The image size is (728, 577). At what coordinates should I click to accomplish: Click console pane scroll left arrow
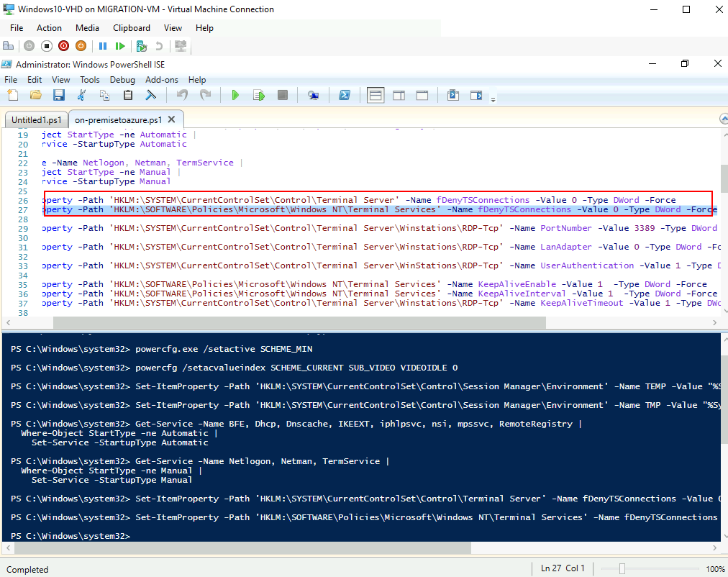click(8, 548)
